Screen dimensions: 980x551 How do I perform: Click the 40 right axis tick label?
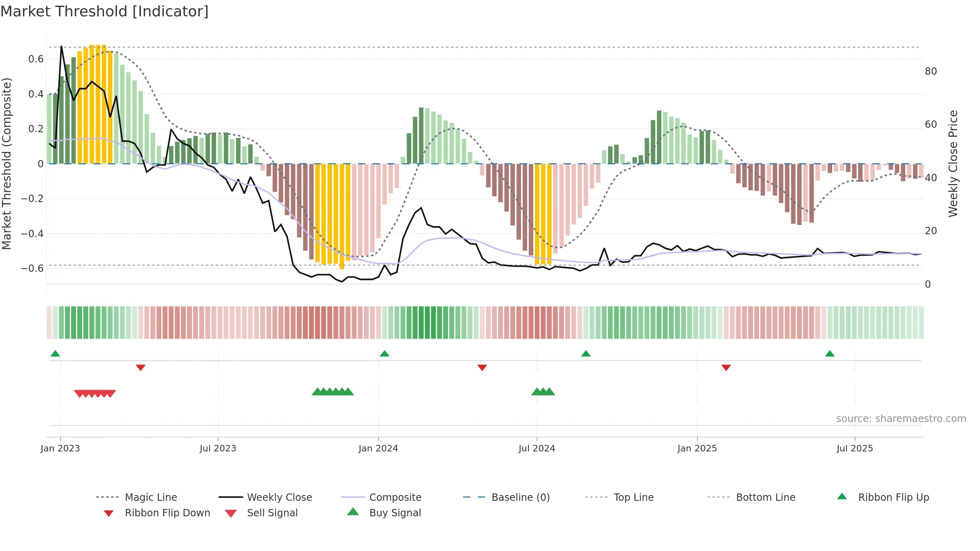tap(931, 178)
